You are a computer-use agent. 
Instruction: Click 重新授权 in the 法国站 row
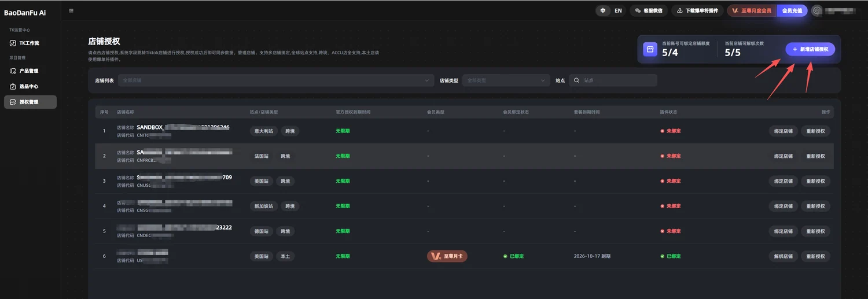816,156
